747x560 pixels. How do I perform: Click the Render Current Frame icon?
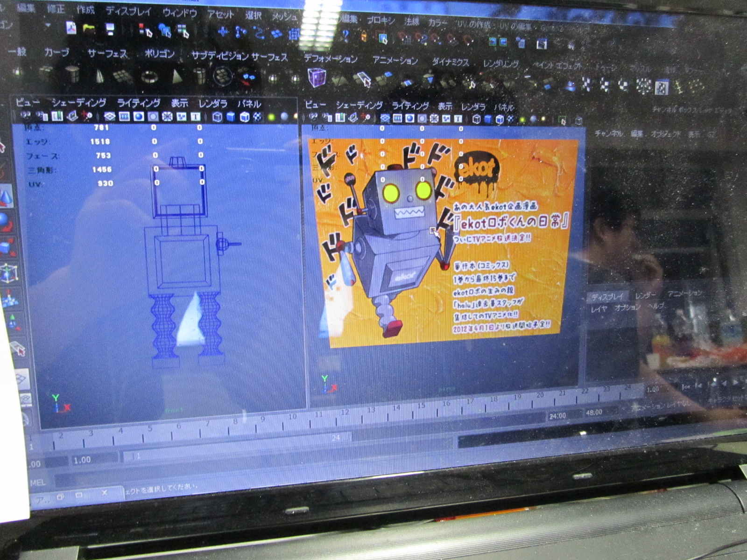pyautogui.click(x=542, y=44)
